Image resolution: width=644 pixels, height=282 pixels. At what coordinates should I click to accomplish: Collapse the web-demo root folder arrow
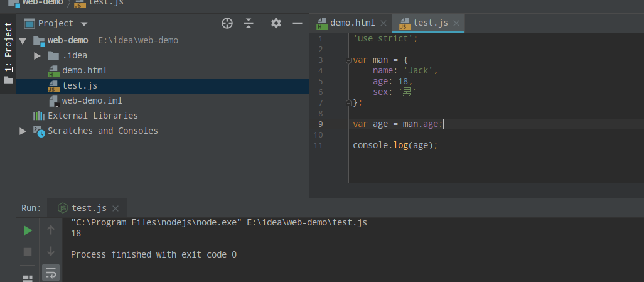click(x=23, y=41)
